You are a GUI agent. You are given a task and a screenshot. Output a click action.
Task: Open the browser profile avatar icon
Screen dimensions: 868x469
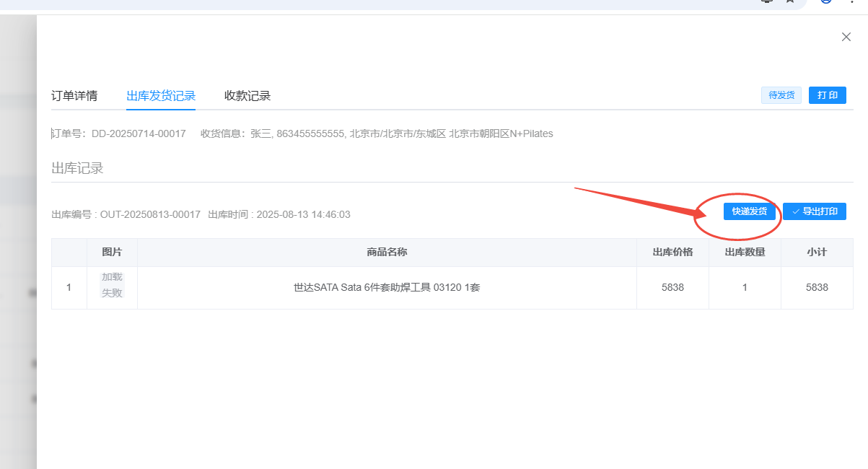tap(825, 2)
